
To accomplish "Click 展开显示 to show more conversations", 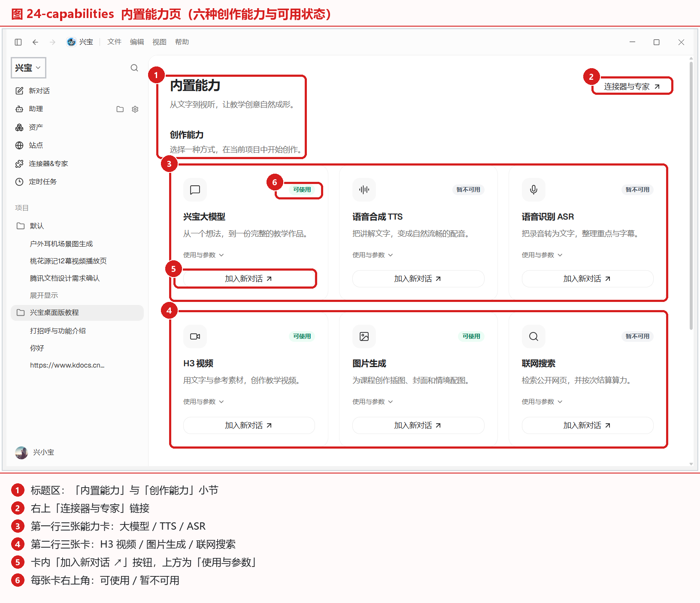I will click(x=44, y=295).
